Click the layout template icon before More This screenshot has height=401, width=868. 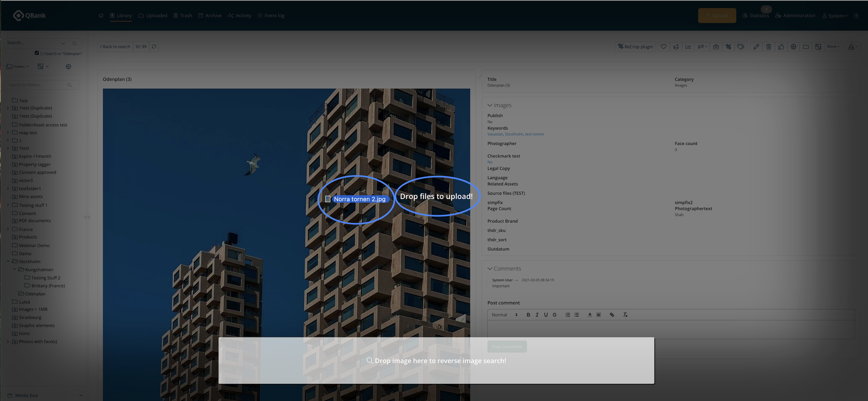[x=818, y=47]
